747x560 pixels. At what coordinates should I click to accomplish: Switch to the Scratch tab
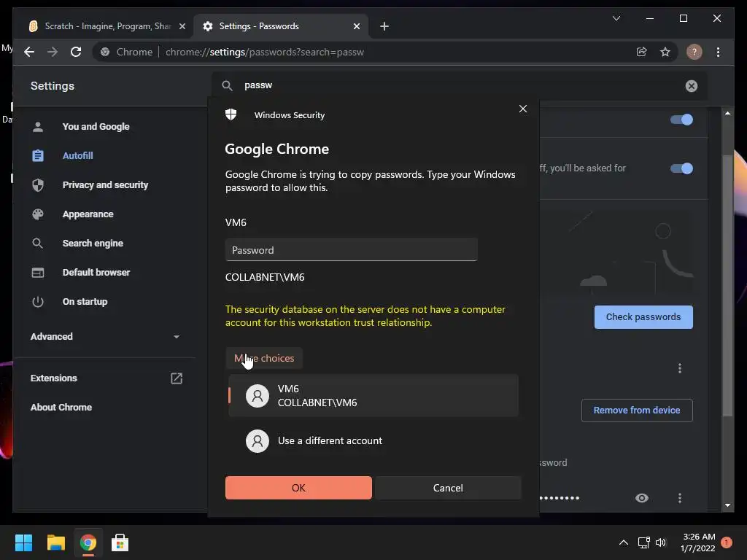coord(107,26)
